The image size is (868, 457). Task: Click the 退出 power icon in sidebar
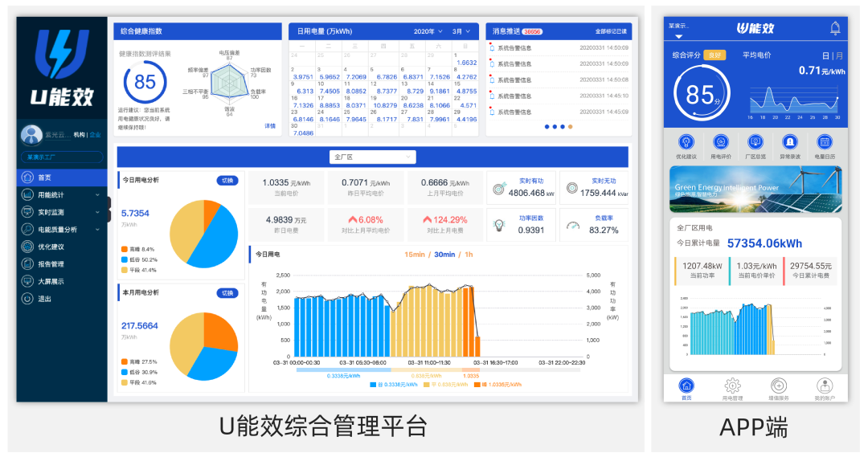27,298
